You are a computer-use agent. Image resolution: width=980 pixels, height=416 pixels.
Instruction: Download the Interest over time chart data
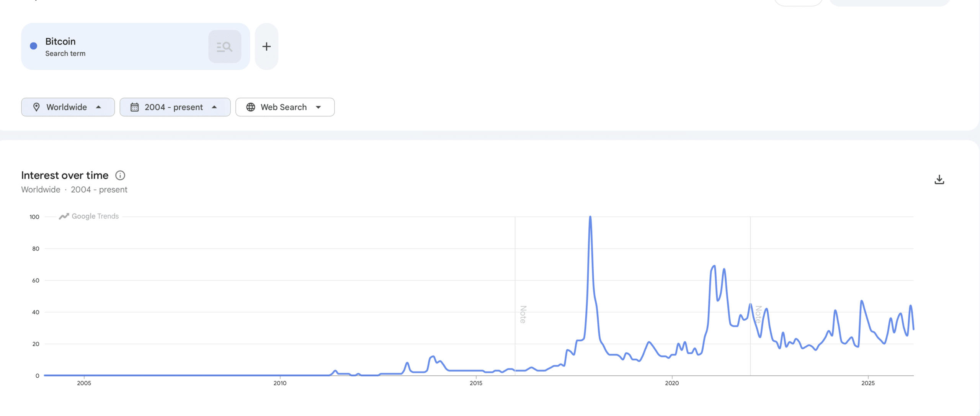click(x=940, y=179)
